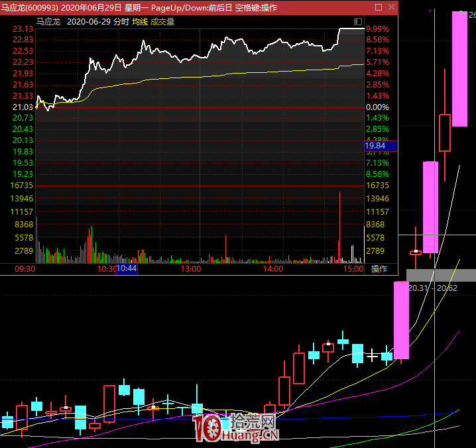Close the 马应龙 intraday popup window
This screenshot has width=476, height=448.
pos(392,7)
